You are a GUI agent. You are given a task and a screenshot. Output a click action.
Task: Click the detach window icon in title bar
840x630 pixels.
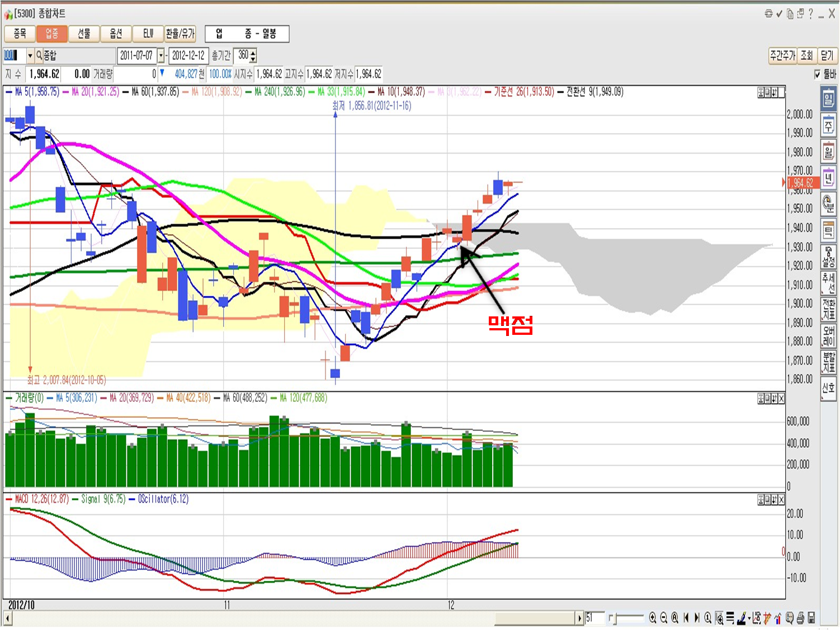[x=800, y=13]
